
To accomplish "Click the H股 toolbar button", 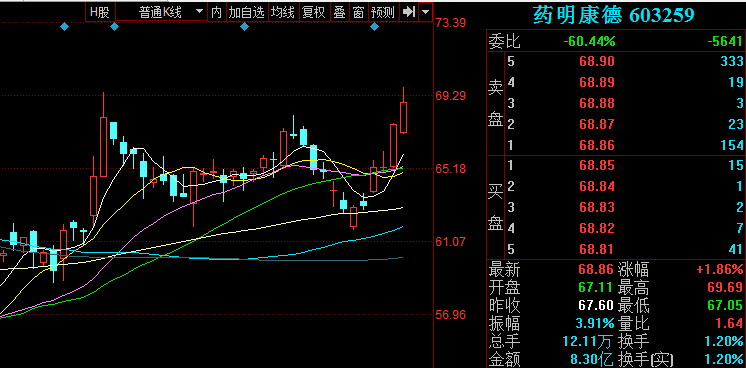I will pos(100,12).
